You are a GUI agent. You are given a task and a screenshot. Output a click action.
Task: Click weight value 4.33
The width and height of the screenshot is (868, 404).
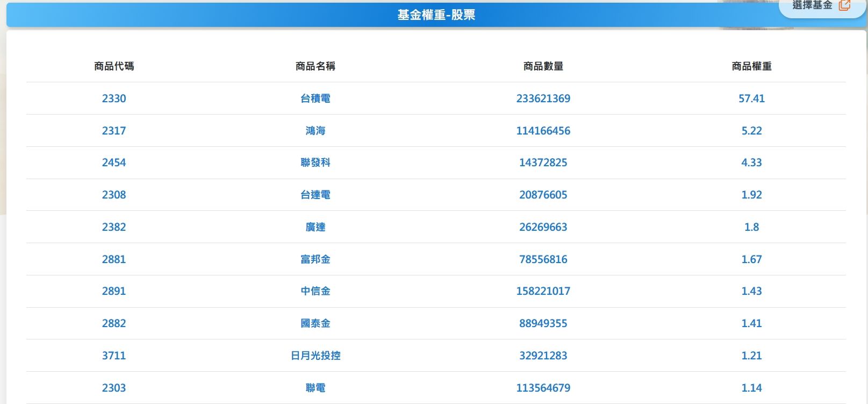751,162
